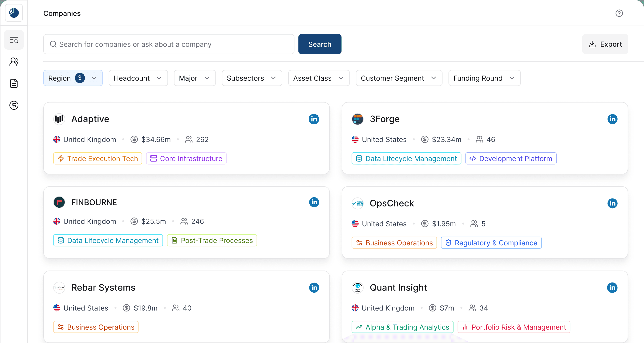Expand the Region filter dropdown

[73, 78]
